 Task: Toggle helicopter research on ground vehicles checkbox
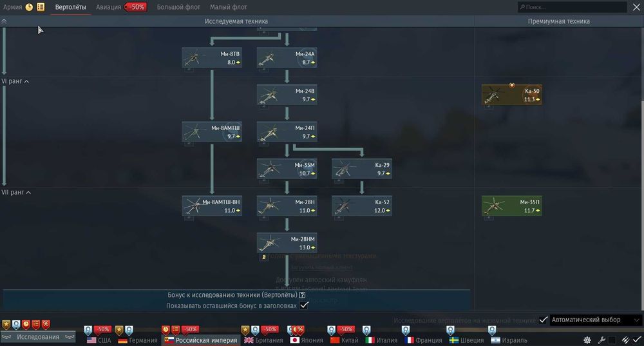543,320
